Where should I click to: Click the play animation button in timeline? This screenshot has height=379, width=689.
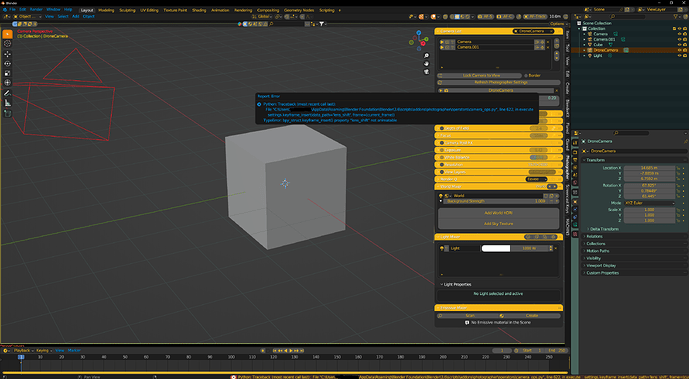pyautogui.click(x=291, y=350)
